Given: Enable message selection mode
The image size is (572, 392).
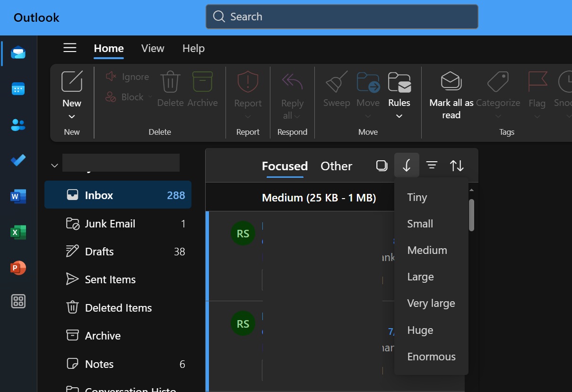Looking at the screenshot, I should click(x=381, y=166).
